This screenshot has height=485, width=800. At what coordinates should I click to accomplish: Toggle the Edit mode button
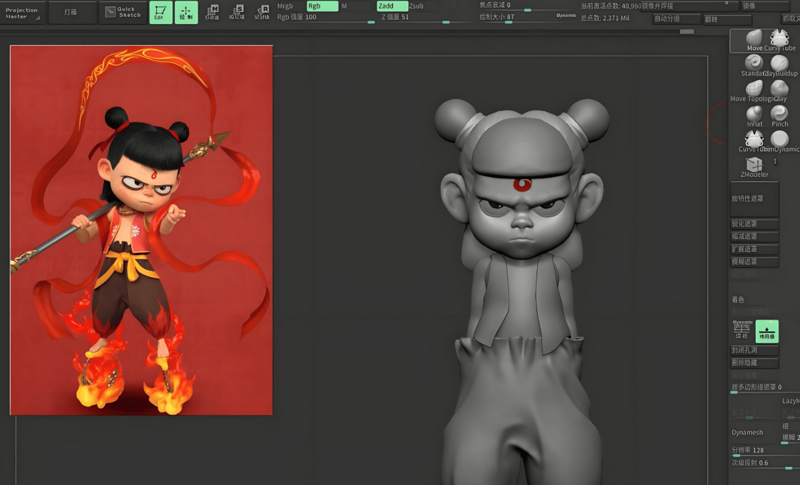tap(160, 12)
